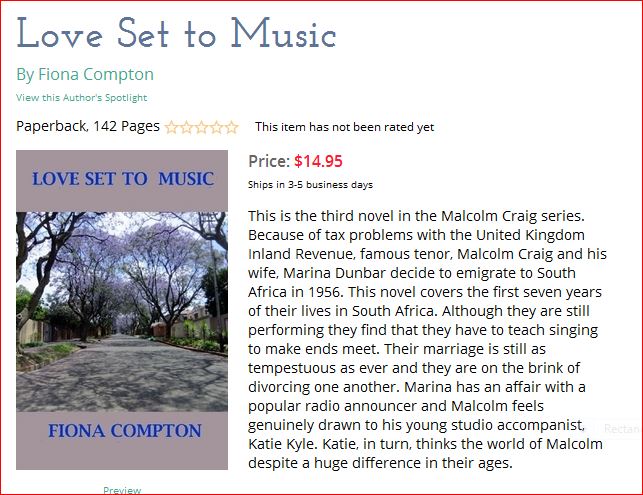Image resolution: width=643 pixels, height=495 pixels.
Task: Select the third rating star
Action: click(x=201, y=127)
